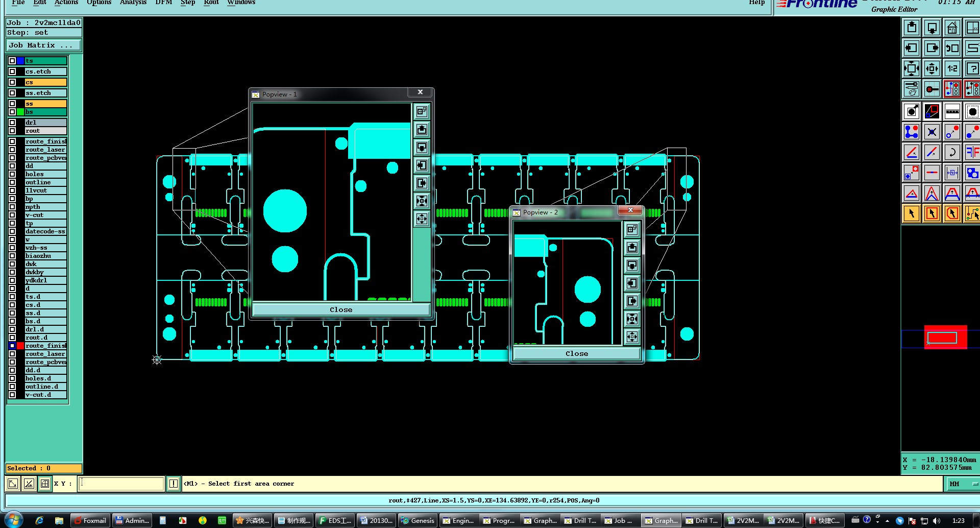The image size is (980, 528).
Task: Toggle the checkbox for the outline layer
Action: (12, 182)
